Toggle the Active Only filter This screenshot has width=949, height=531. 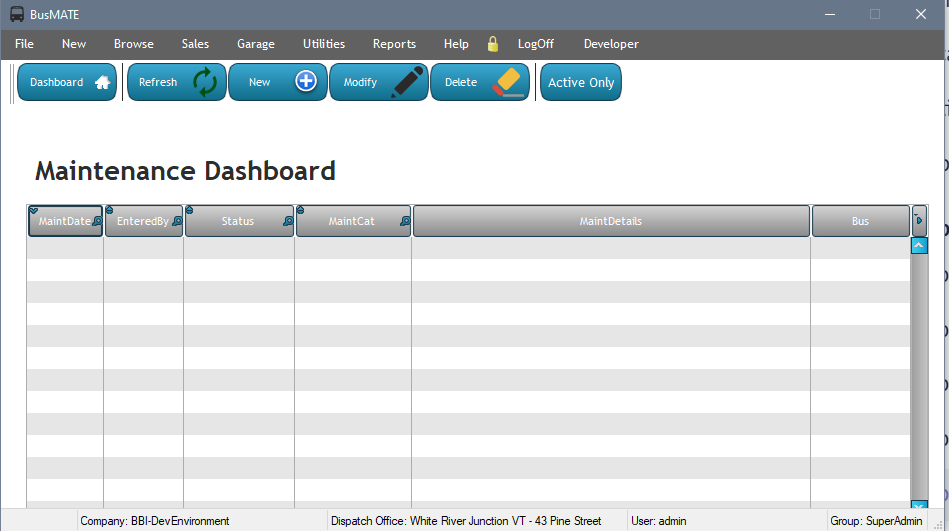coord(580,83)
